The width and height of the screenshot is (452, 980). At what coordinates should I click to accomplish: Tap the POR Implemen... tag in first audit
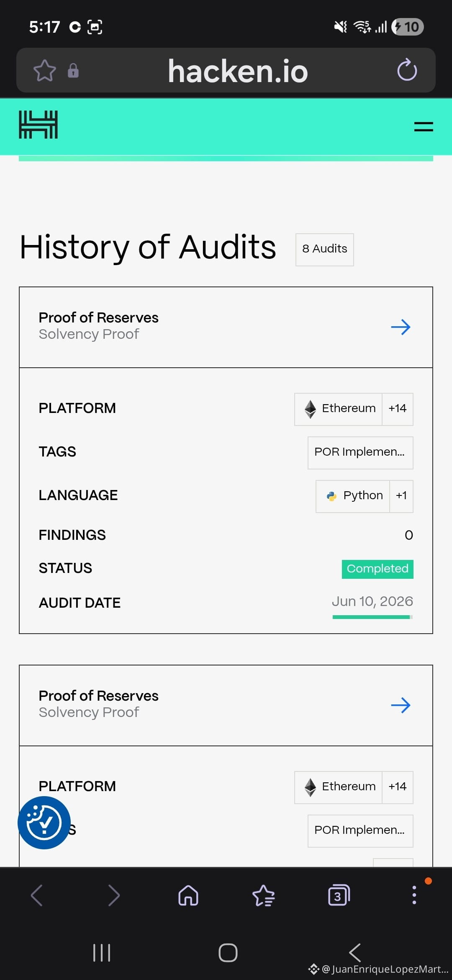click(360, 452)
